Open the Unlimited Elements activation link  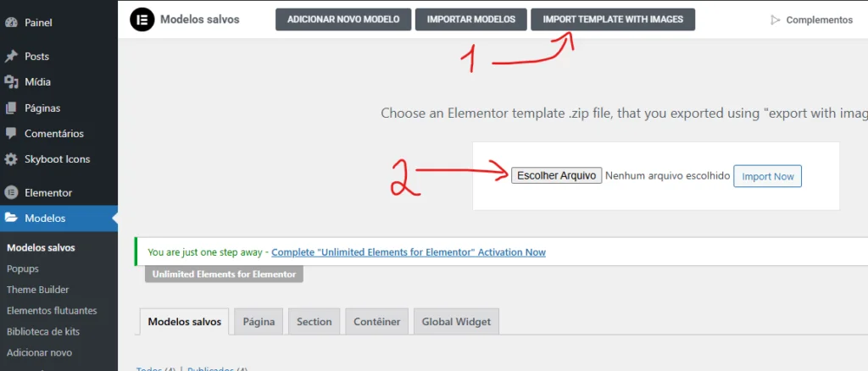tap(409, 252)
